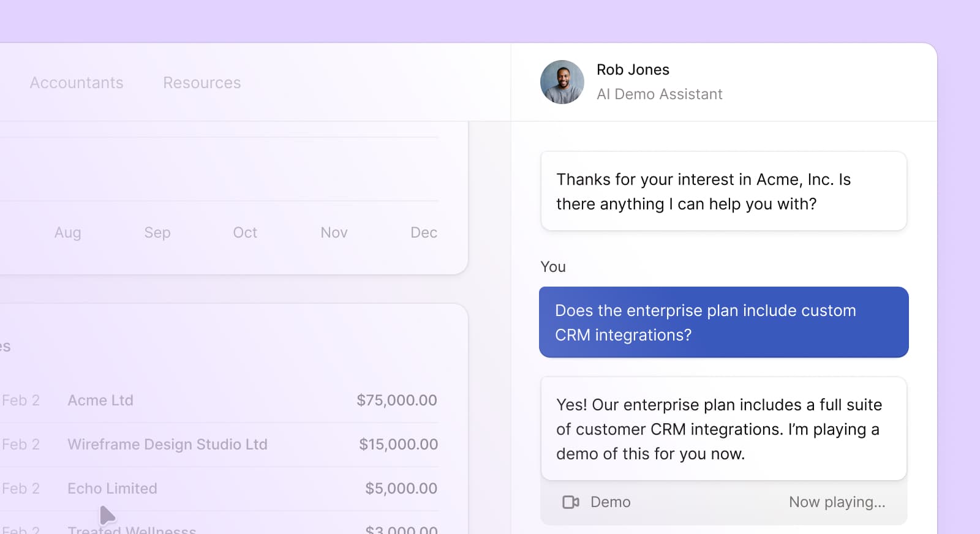Click the $15,000.00 amount

click(398, 445)
